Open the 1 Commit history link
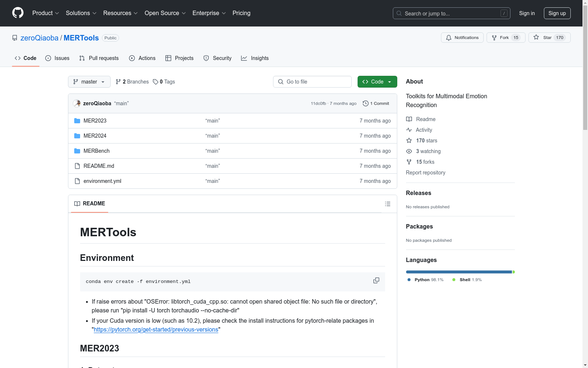588x368 pixels. [x=376, y=103]
